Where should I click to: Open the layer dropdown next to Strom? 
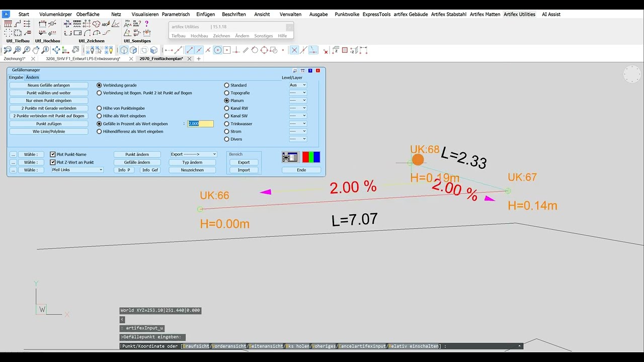pos(298,131)
